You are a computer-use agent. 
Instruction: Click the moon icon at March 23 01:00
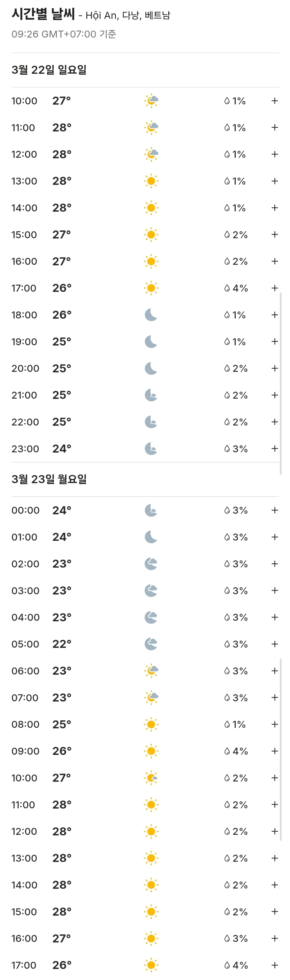[x=151, y=537]
